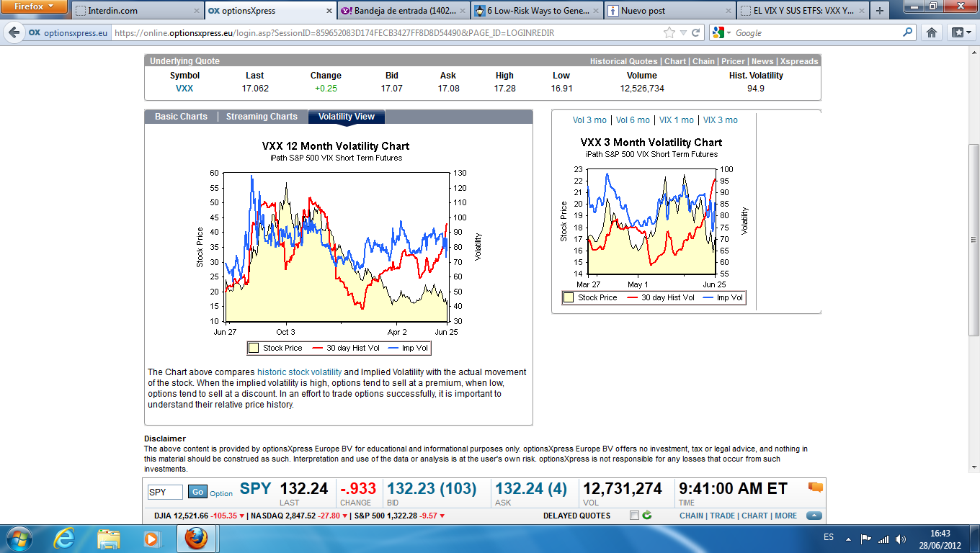
Task: Open the Historical Quotes link
Action: coord(623,61)
